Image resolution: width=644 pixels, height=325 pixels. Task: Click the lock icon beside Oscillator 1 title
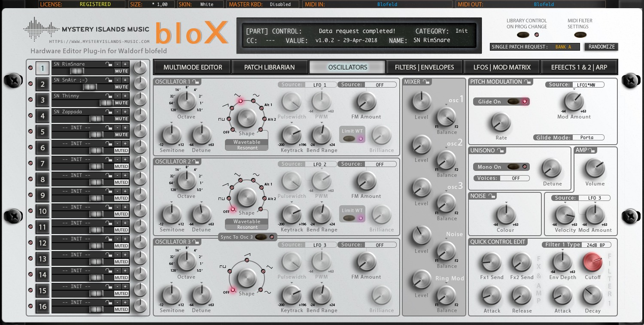pyautogui.click(x=196, y=82)
